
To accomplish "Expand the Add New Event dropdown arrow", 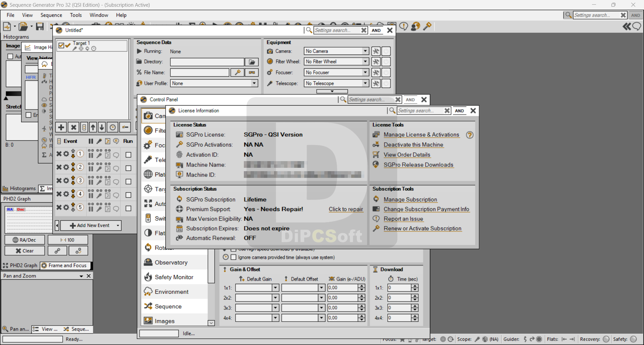I will point(118,226).
